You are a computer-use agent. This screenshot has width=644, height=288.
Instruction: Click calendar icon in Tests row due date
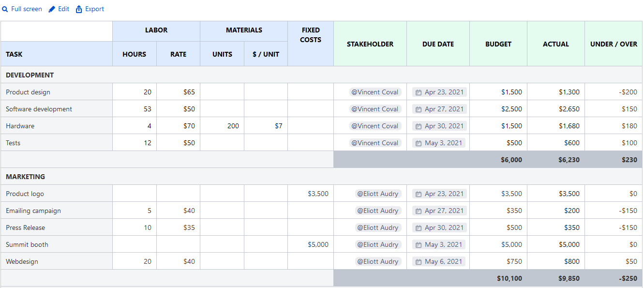(x=419, y=143)
